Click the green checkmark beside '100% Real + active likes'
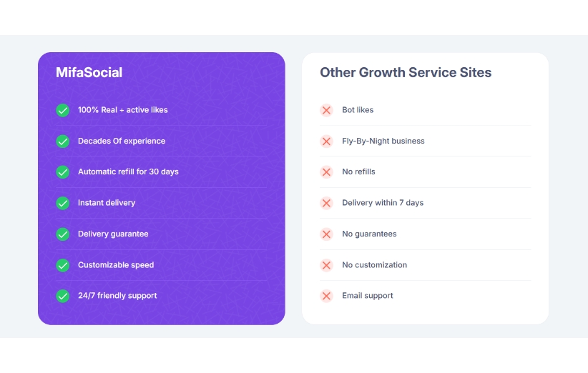This screenshot has width=588, height=373. click(63, 110)
